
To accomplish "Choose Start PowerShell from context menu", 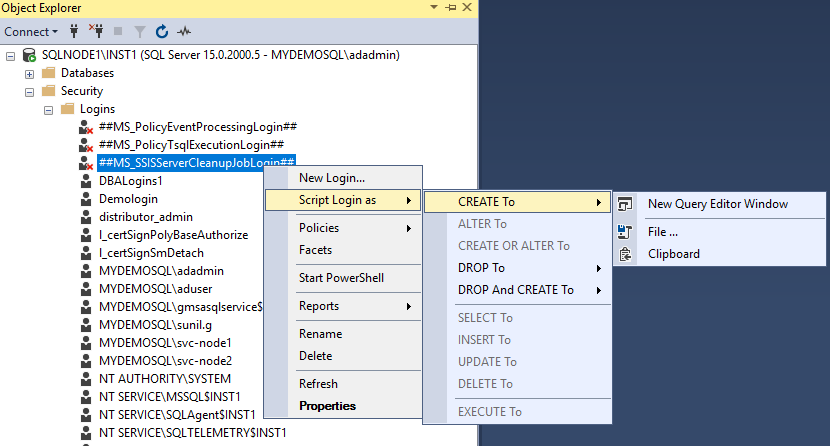I will click(343, 278).
